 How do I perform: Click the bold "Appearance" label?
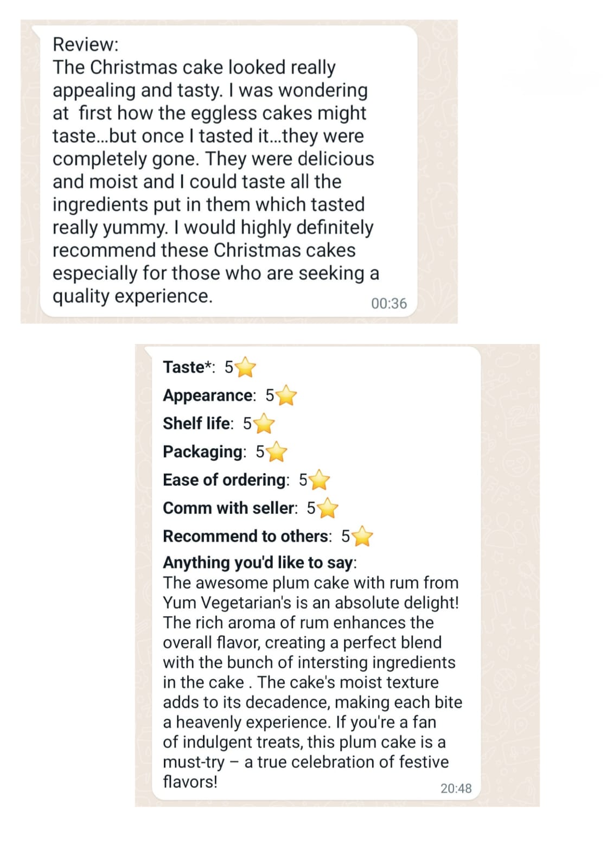coord(208,395)
